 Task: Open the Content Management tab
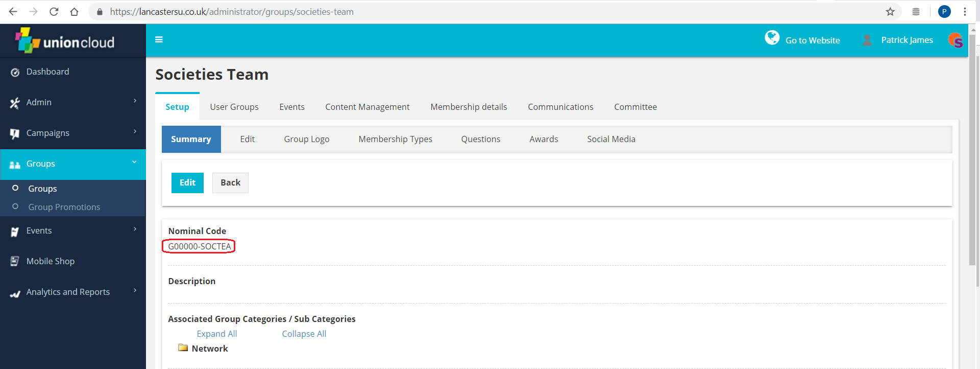[x=367, y=107]
